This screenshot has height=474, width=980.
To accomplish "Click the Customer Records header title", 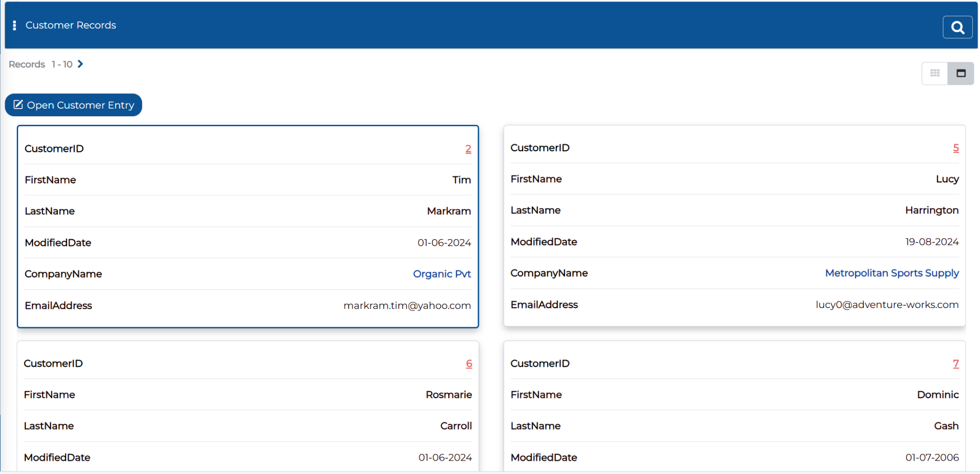I will tap(71, 25).
